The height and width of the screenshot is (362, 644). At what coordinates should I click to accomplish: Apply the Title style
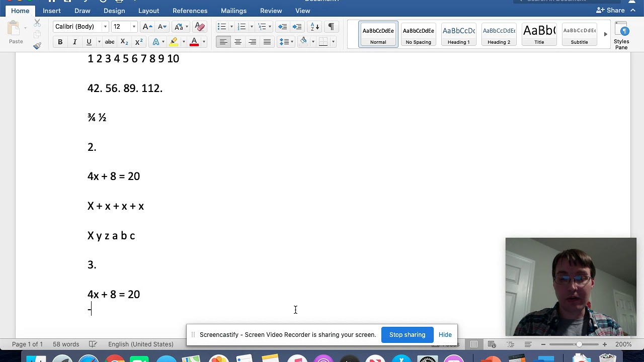(x=539, y=35)
